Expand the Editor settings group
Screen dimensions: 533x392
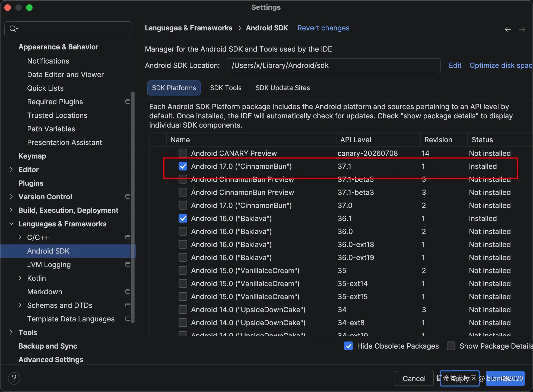11,169
